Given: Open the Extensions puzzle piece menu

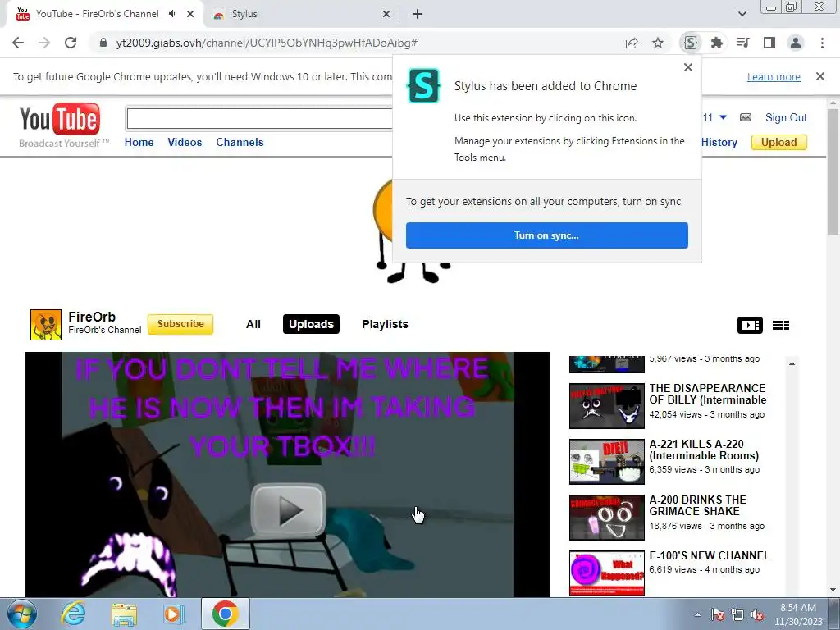Looking at the screenshot, I should 717,43.
